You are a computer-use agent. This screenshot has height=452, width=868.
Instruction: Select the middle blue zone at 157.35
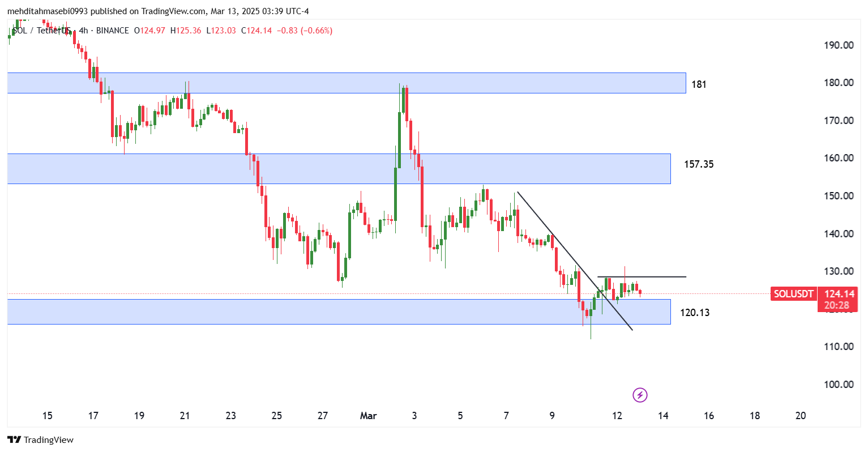coord(339,169)
